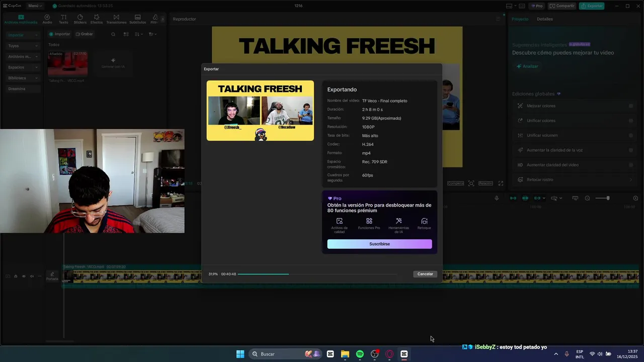Open the media filter dropdown
The height and width of the screenshot is (362, 644).
coord(152,34)
